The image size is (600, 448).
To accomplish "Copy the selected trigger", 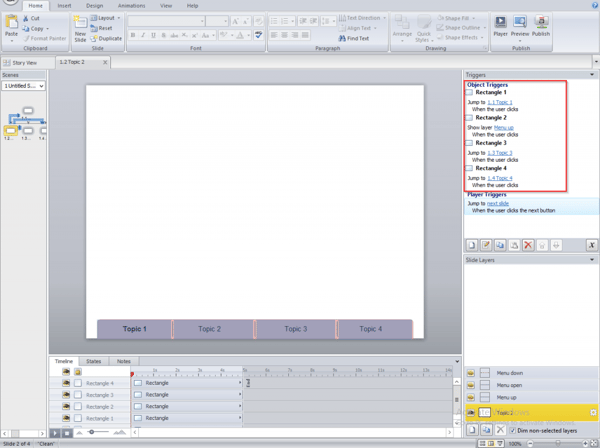I will pyautogui.click(x=500, y=245).
